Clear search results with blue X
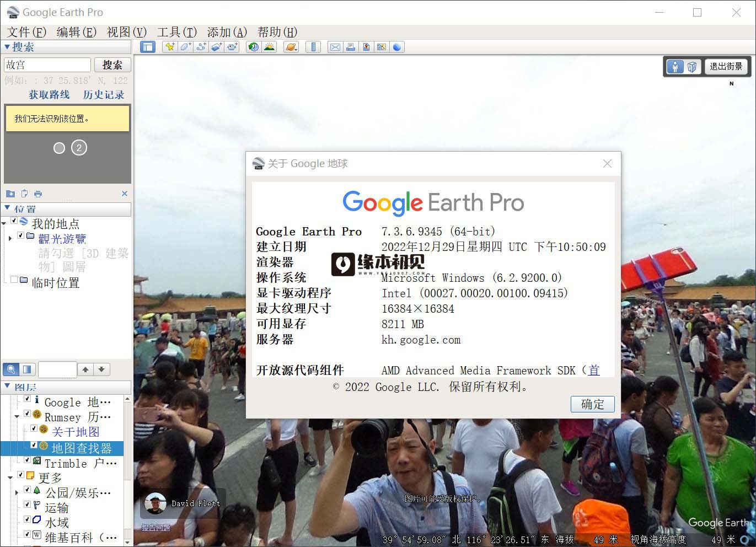The image size is (756, 547). (125, 194)
